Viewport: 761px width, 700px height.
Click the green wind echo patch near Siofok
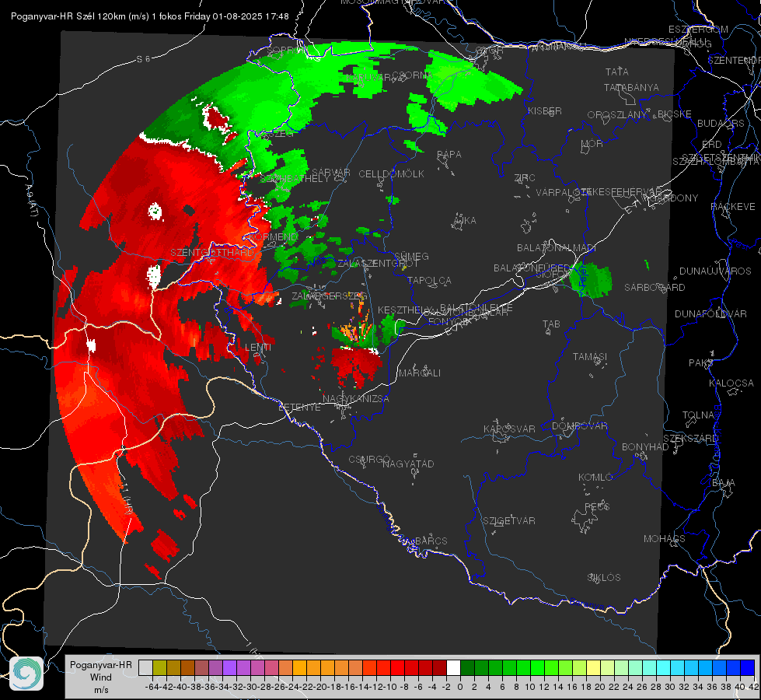click(591, 280)
